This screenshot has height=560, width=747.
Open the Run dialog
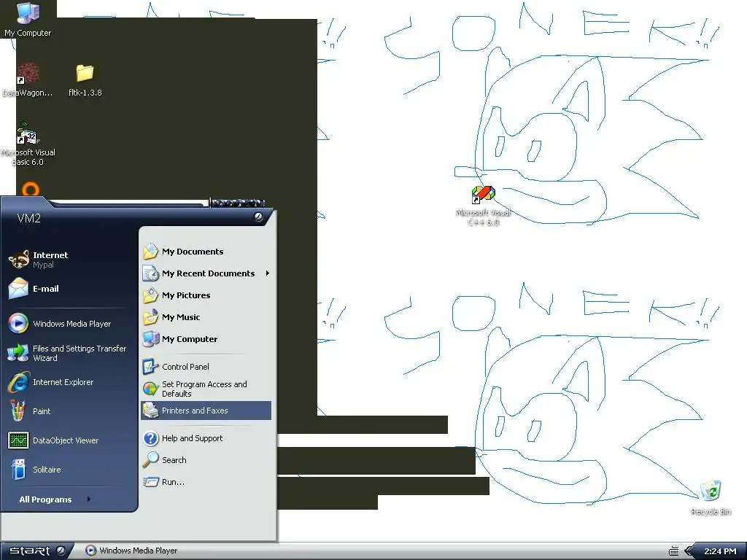click(206, 482)
